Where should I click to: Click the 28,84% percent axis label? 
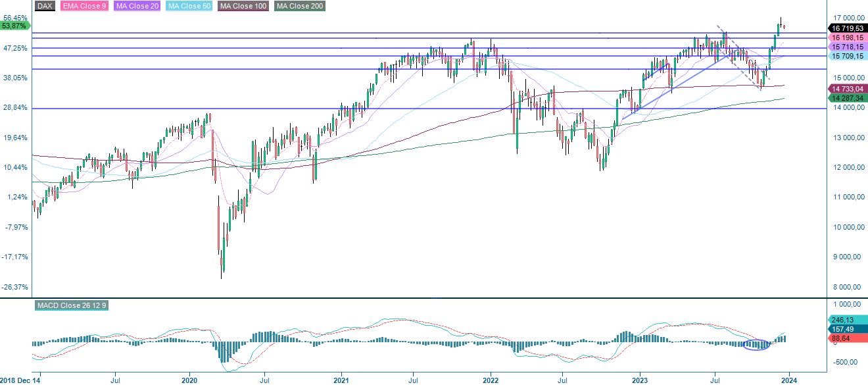point(14,107)
